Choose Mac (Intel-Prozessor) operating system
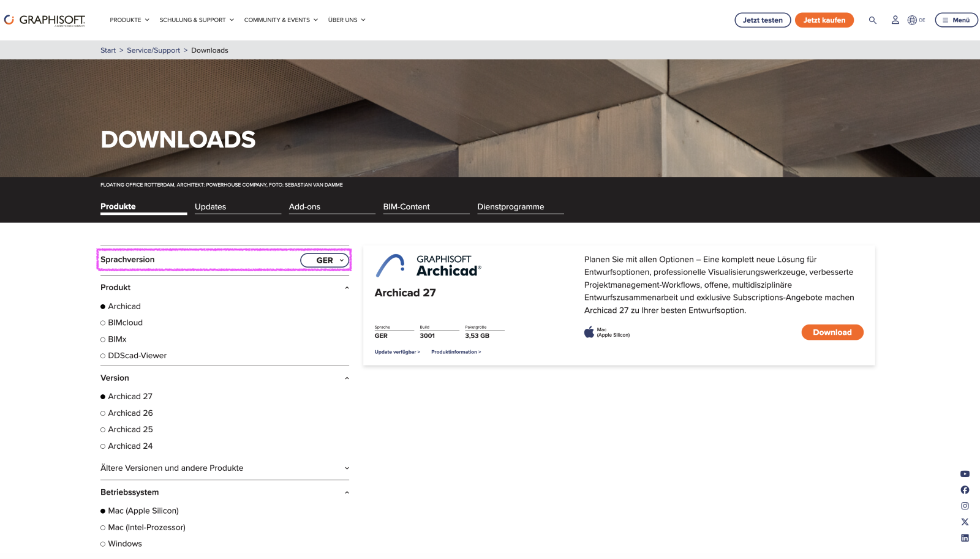The image size is (980, 559). click(143, 527)
